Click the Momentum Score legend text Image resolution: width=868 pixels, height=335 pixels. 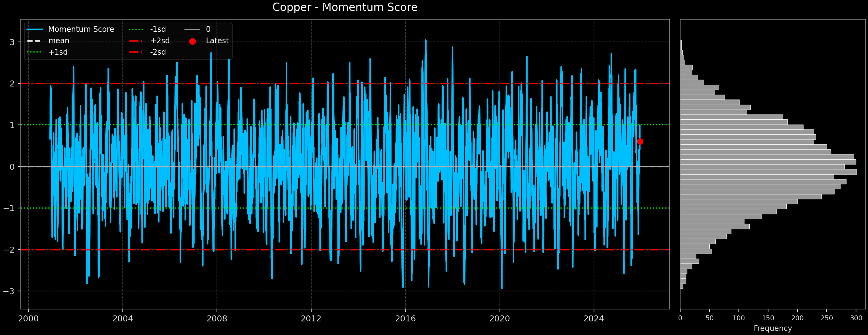(x=81, y=30)
